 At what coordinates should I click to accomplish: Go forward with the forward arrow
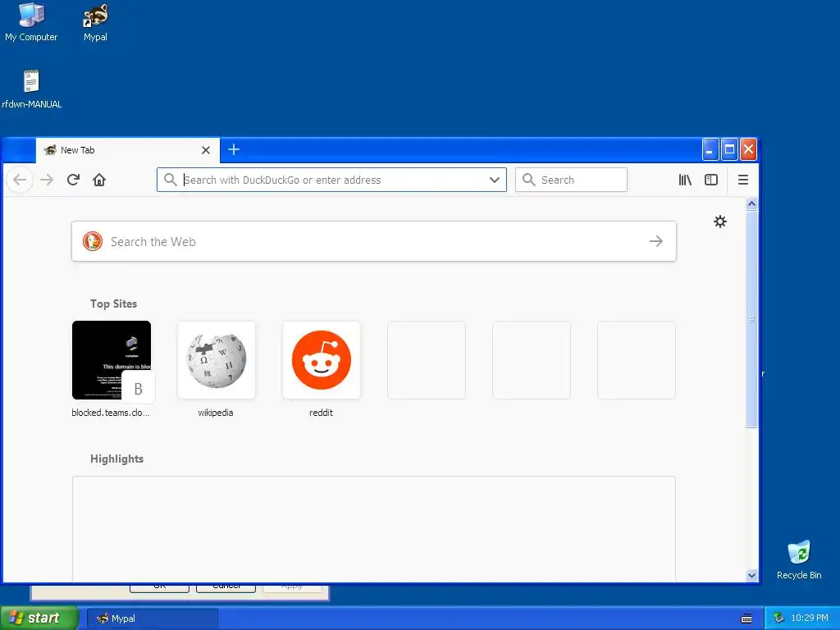click(47, 180)
